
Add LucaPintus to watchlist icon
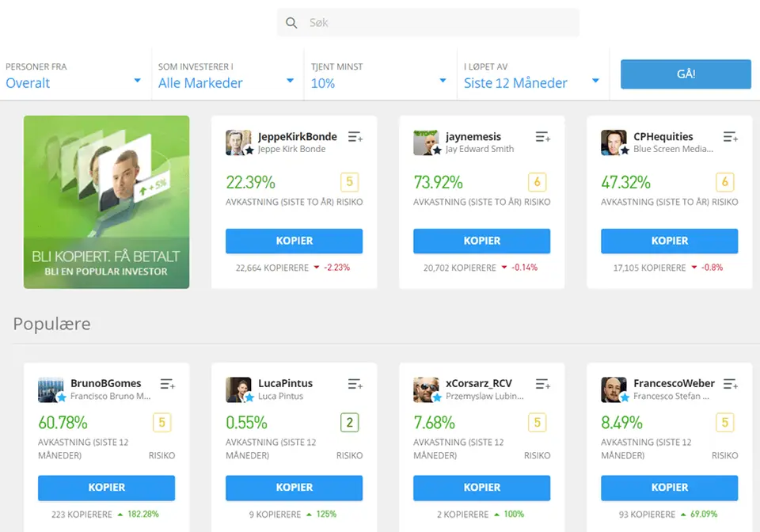click(x=355, y=384)
